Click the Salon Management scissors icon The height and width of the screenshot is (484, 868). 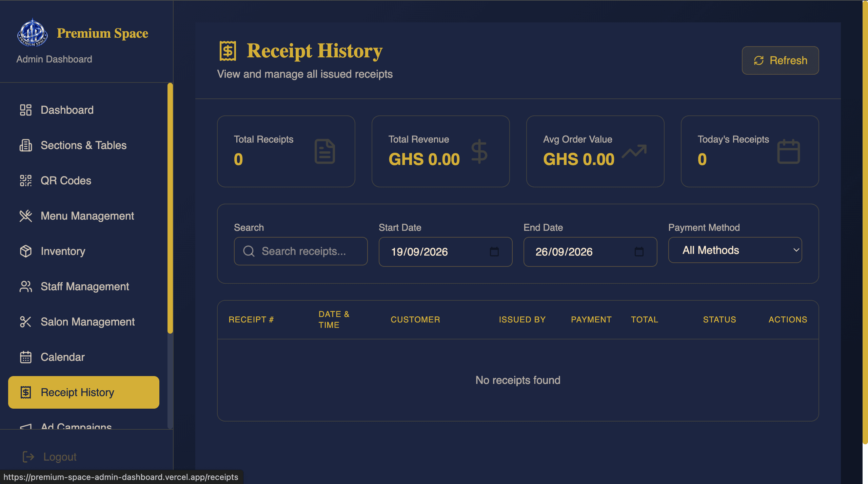(26, 322)
